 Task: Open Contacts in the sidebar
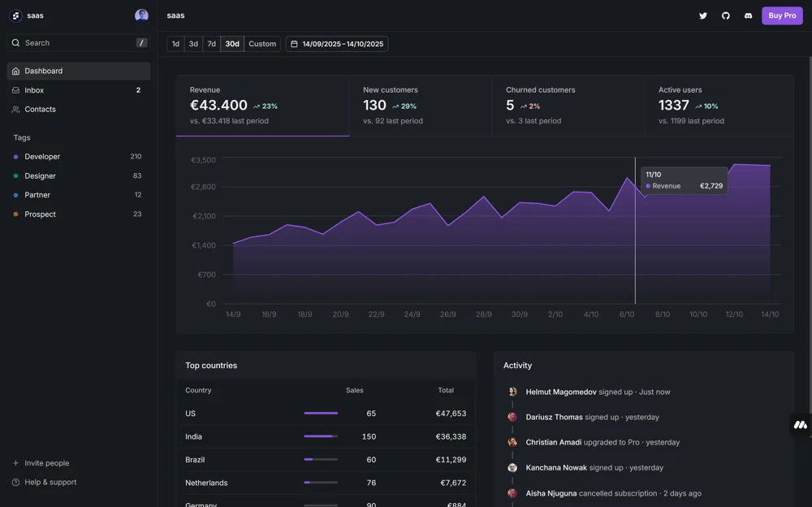pos(79,110)
